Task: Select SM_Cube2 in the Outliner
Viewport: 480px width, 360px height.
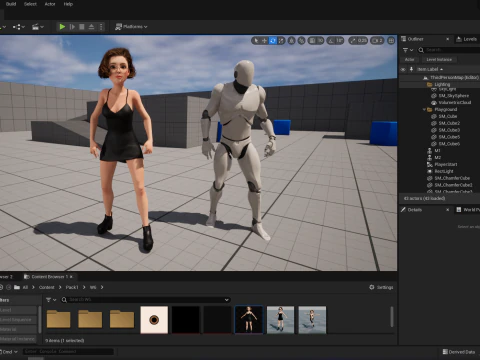Action: 449,123
